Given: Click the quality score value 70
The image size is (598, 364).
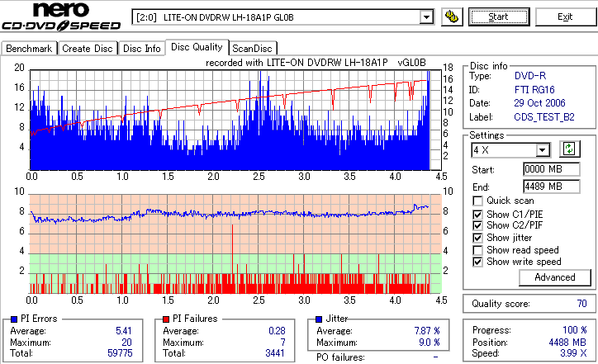Looking at the screenshot, I should pos(581,304).
